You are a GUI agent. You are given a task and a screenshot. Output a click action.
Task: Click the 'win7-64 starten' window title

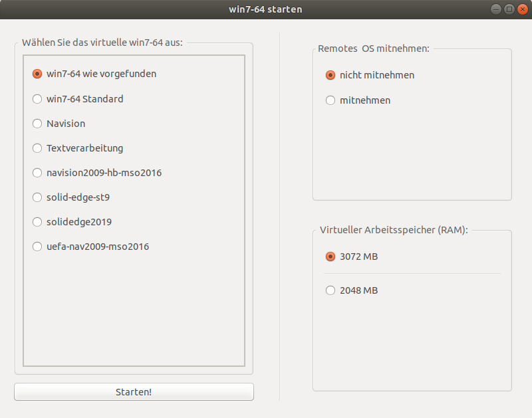(265, 9)
